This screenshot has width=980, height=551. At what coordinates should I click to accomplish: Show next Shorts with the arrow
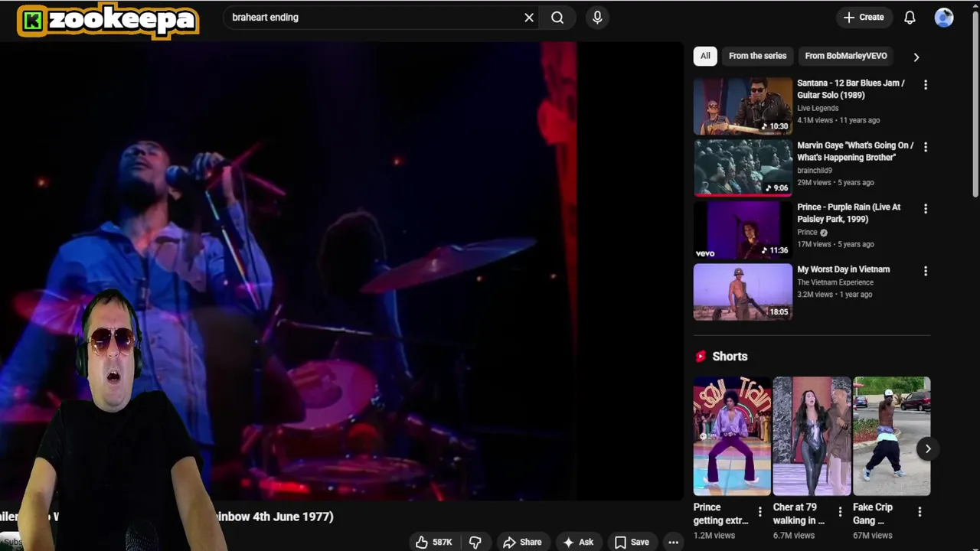(x=927, y=448)
